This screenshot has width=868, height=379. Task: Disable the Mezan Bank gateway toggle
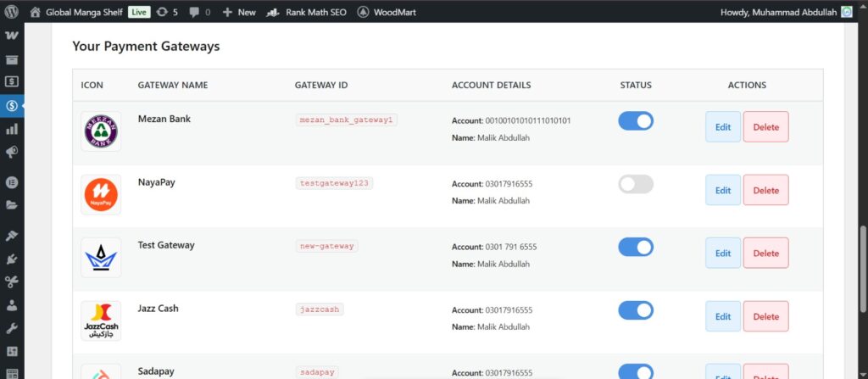click(636, 120)
